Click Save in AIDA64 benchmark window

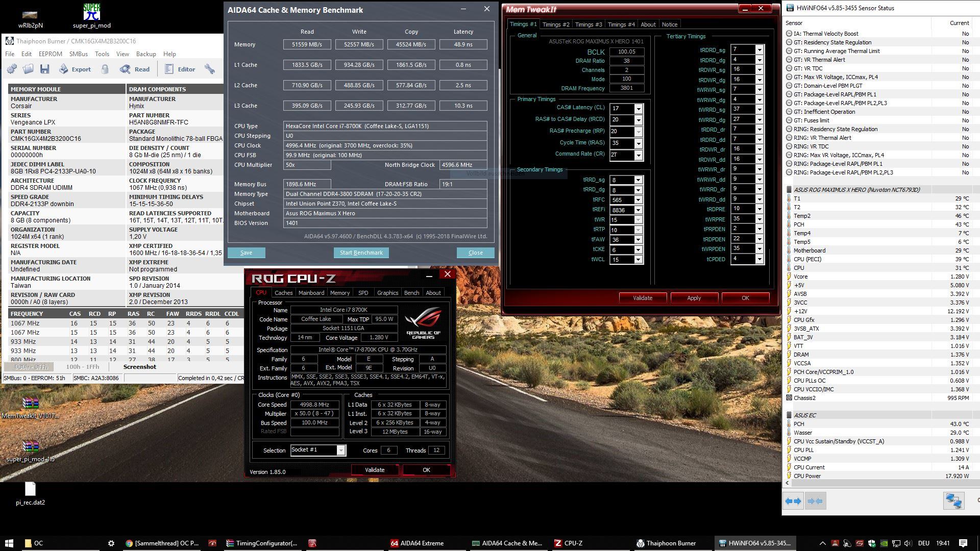pyautogui.click(x=246, y=253)
